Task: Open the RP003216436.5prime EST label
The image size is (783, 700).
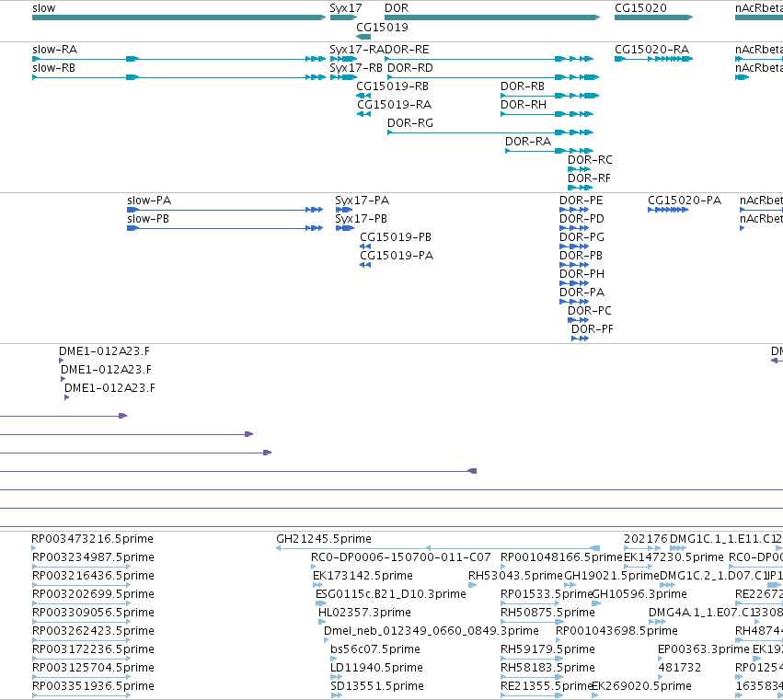Action: 93,576
